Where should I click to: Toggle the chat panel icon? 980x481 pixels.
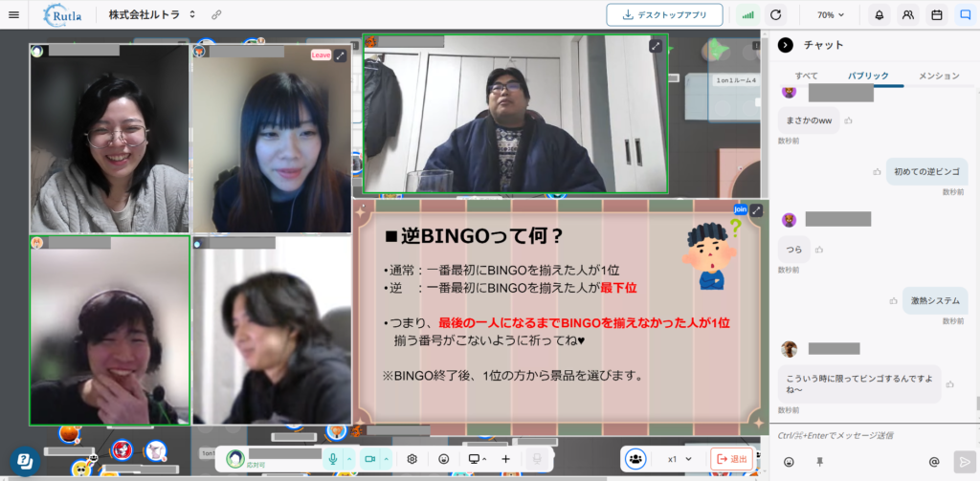pos(965,15)
